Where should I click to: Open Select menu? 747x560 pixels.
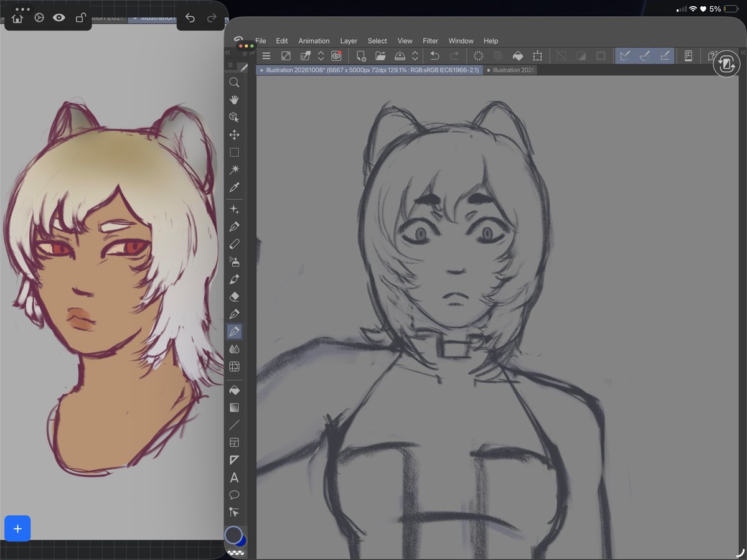pos(377,41)
